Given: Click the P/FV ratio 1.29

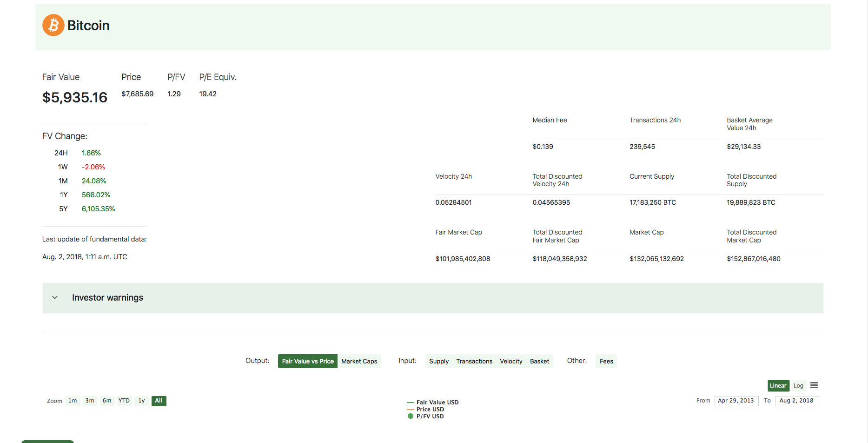Looking at the screenshot, I should pyautogui.click(x=174, y=94).
